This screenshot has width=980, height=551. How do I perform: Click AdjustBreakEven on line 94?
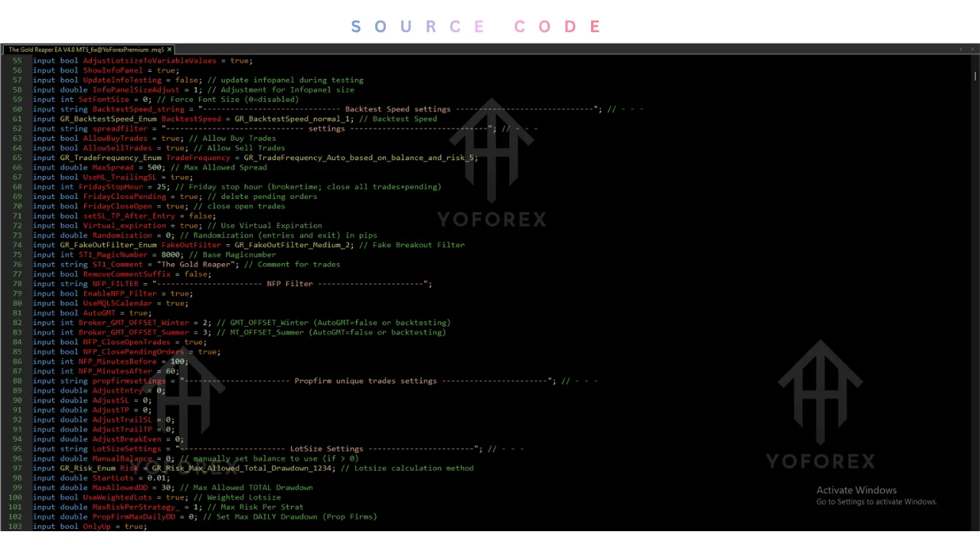(126, 439)
